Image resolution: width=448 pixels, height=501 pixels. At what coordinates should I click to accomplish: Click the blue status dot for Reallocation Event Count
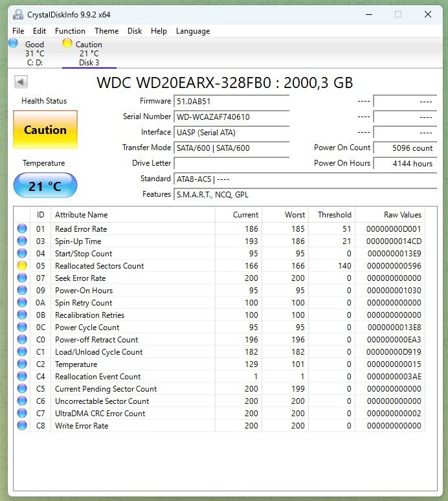22,376
